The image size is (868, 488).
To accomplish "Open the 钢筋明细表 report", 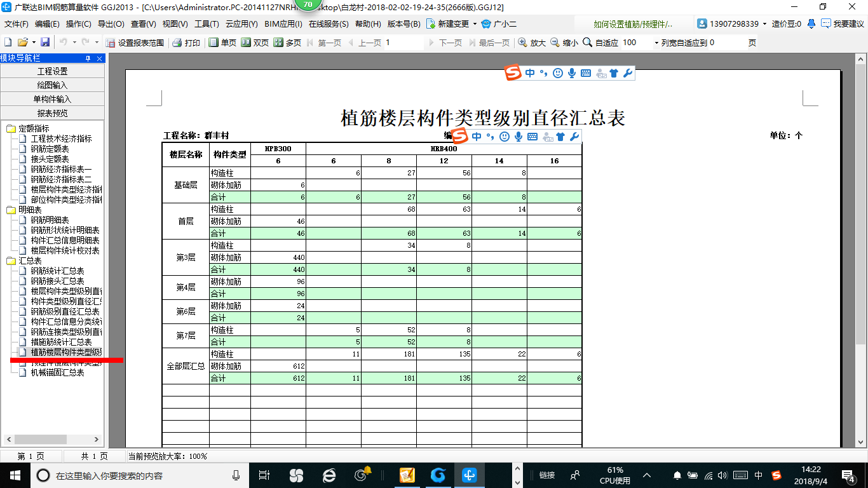I will 50,220.
